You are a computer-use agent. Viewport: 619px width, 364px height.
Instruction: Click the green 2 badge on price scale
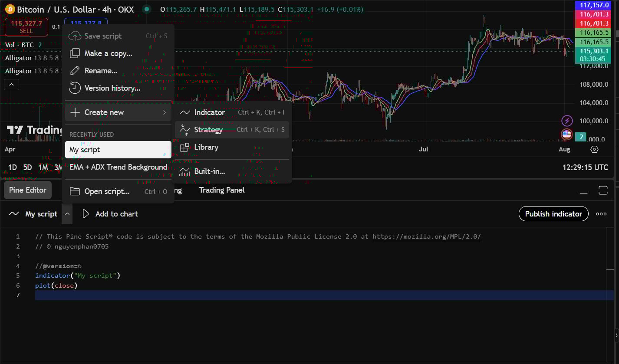coord(581,137)
